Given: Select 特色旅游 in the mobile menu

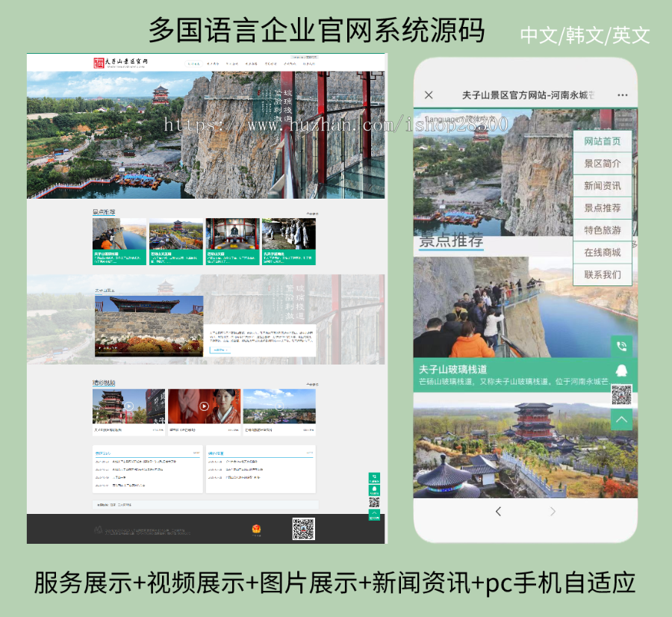Looking at the screenshot, I should pos(602,230).
